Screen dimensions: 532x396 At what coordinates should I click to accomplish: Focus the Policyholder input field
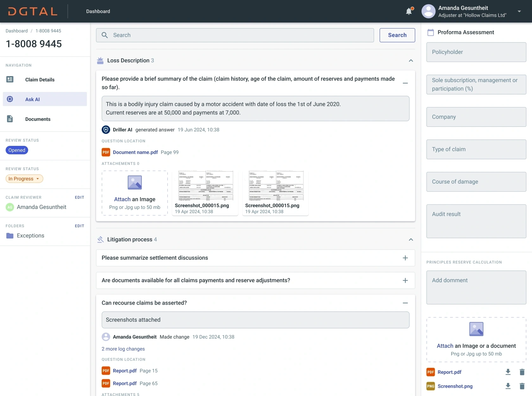click(476, 52)
